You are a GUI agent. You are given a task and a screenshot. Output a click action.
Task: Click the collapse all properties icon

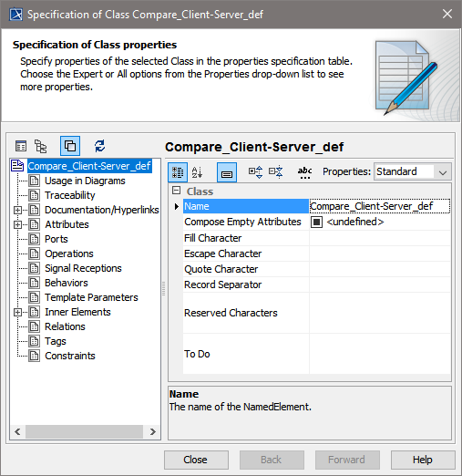click(276, 172)
